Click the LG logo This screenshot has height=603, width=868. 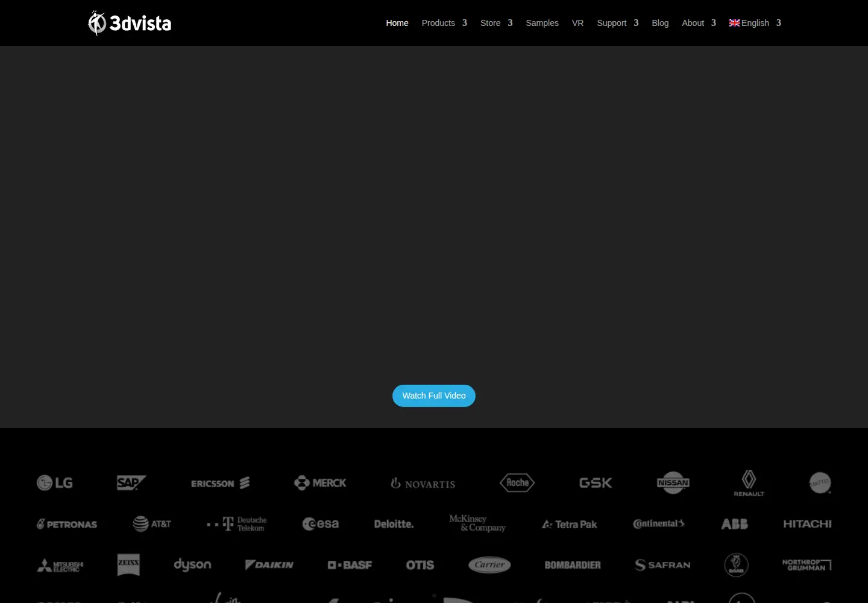(55, 482)
